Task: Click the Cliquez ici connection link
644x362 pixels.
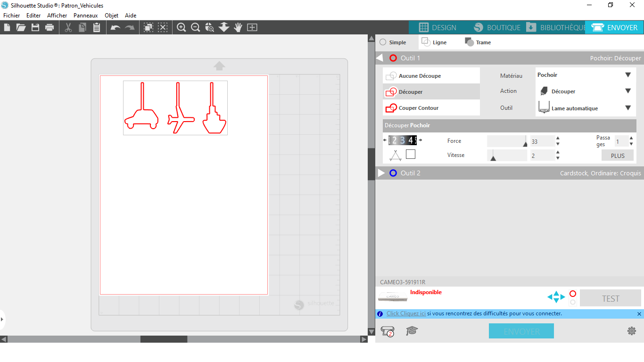Action: click(x=406, y=313)
